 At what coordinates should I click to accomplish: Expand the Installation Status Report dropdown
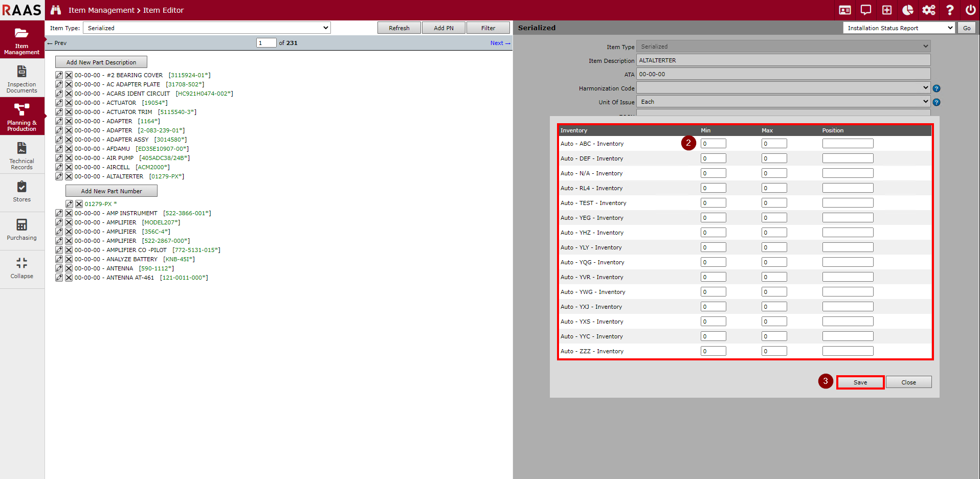click(899, 28)
